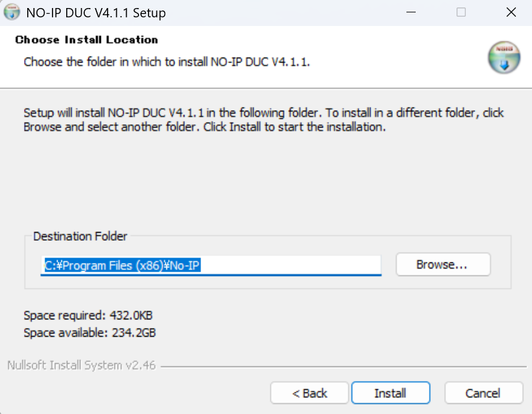The width and height of the screenshot is (532, 414).
Task: Minimize the setup window
Action: pos(411,12)
